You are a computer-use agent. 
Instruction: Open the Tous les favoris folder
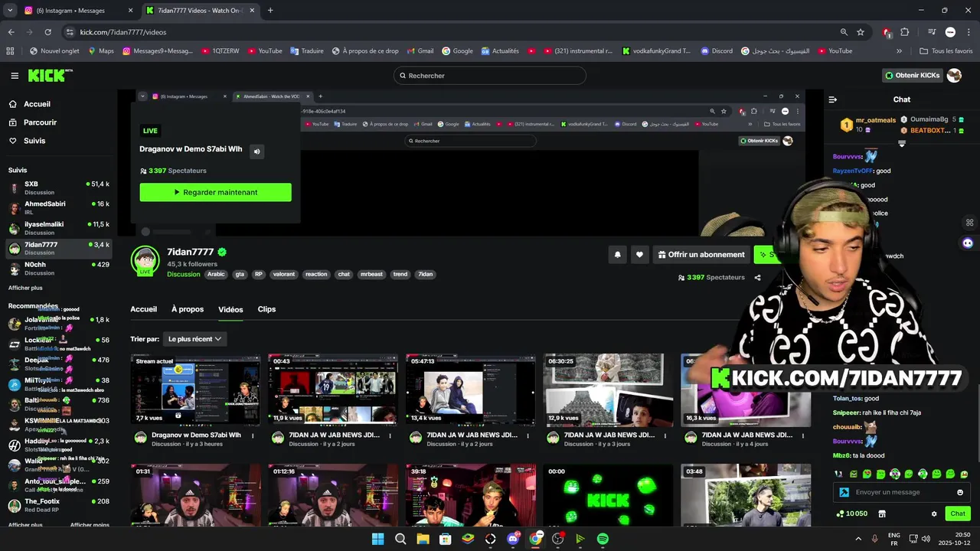(946, 51)
